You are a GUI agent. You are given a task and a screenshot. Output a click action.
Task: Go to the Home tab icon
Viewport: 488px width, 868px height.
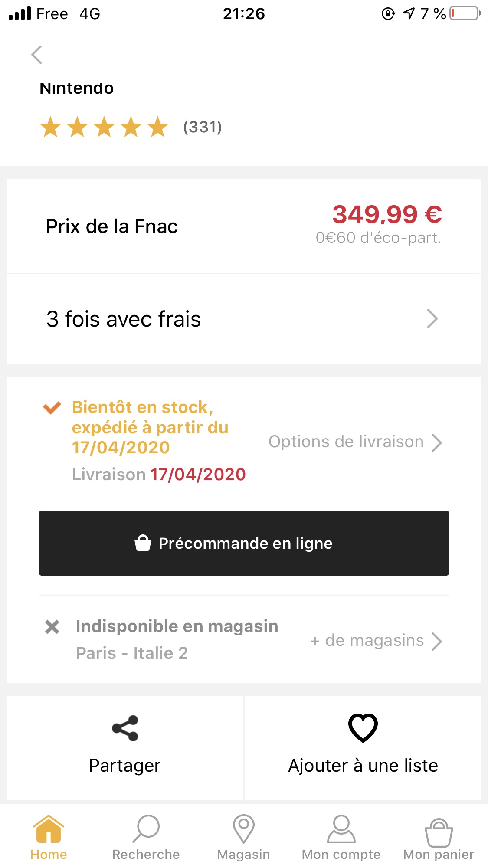pos(49,829)
